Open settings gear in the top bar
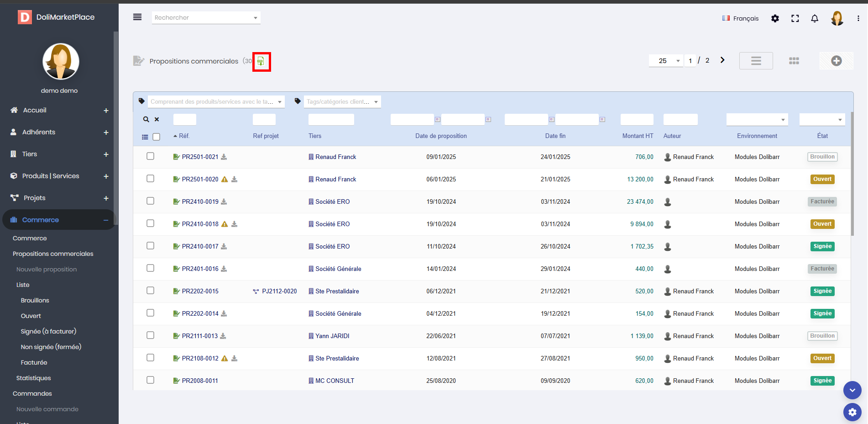Screen dimensions: 868x424 [775, 18]
